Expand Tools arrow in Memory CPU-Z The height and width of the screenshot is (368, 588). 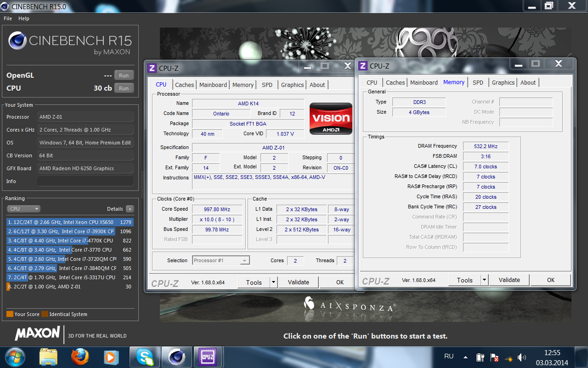tap(485, 280)
